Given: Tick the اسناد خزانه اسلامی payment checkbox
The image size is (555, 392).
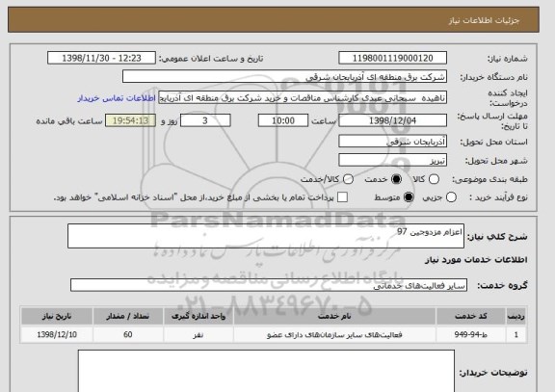Looking at the screenshot, I should click(342, 197).
